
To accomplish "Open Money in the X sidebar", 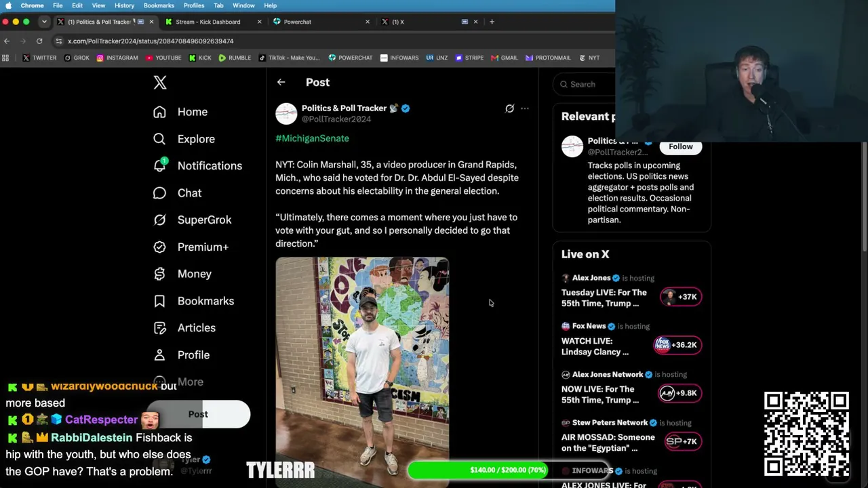I will click(x=182, y=274).
